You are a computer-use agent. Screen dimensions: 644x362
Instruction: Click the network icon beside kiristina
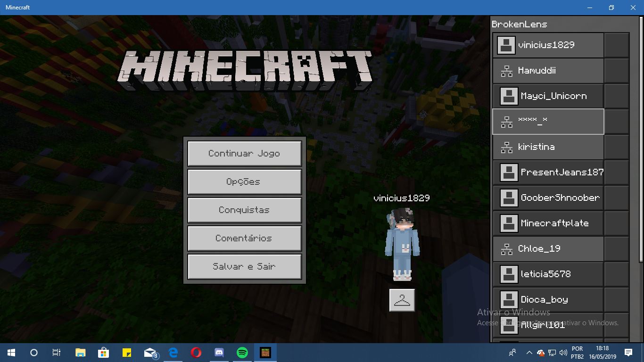[507, 147]
